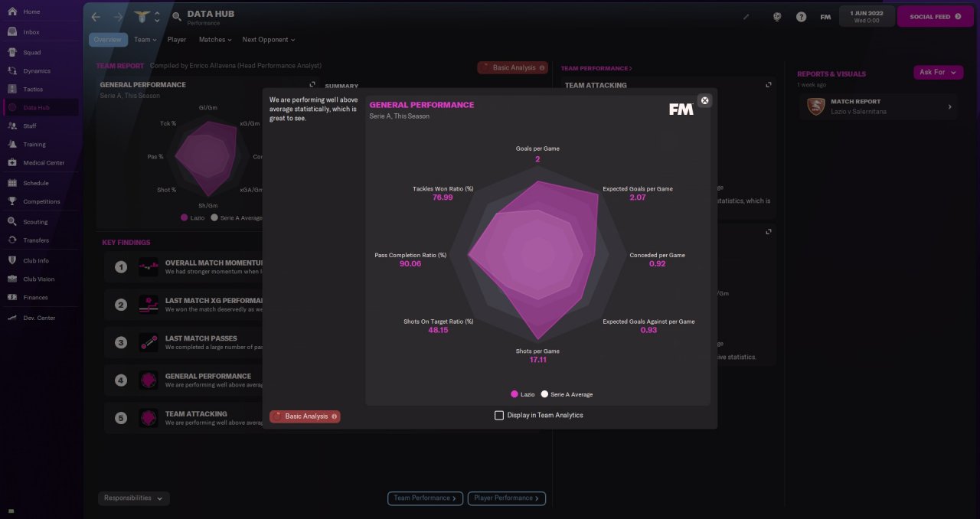Open the search magnifier icon

[177, 17]
